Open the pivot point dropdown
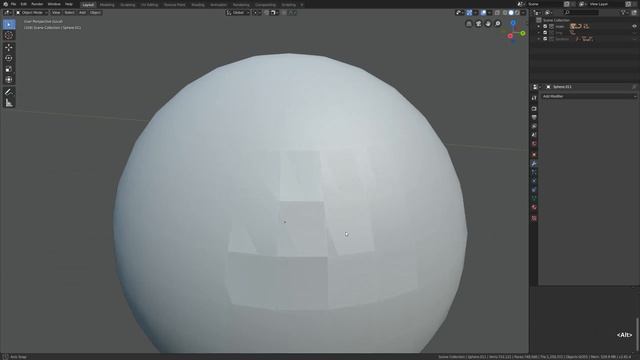The height and width of the screenshot is (360, 640). click(x=257, y=13)
